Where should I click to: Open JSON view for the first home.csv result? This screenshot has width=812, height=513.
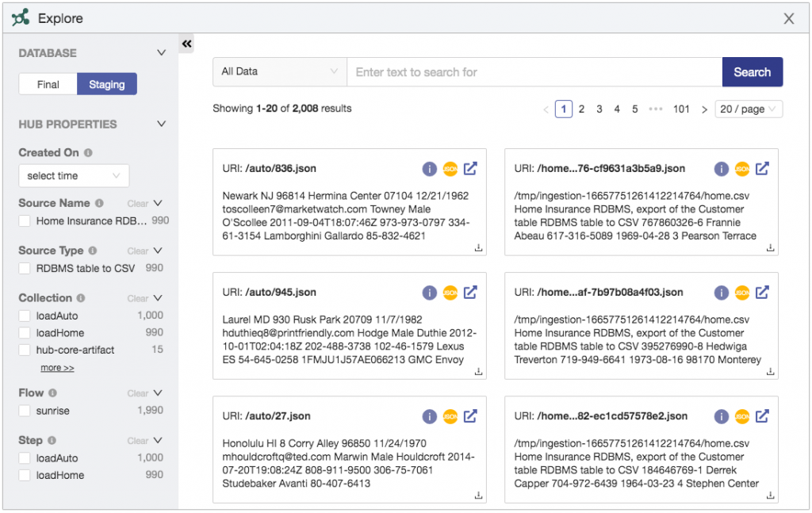pyautogui.click(x=741, y=169)
